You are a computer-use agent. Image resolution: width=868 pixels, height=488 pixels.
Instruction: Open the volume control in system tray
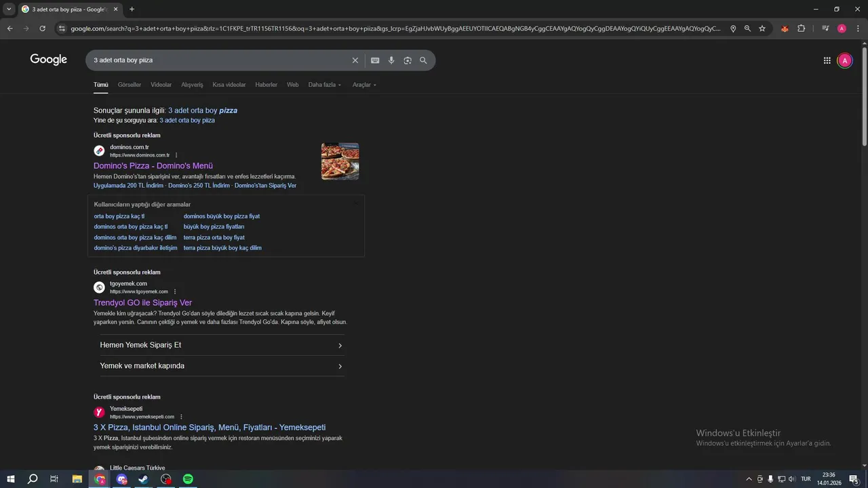[x=791, y=479]
